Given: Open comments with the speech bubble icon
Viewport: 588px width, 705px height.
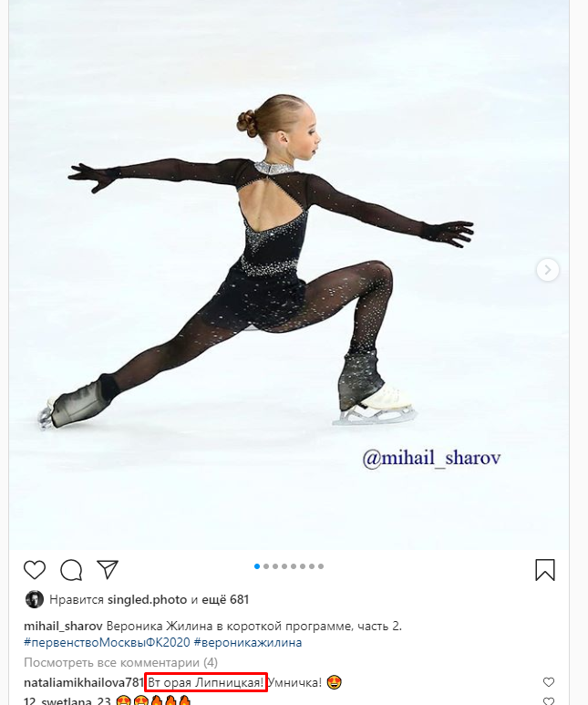Looking at the screenshot, I should point(71,570).
